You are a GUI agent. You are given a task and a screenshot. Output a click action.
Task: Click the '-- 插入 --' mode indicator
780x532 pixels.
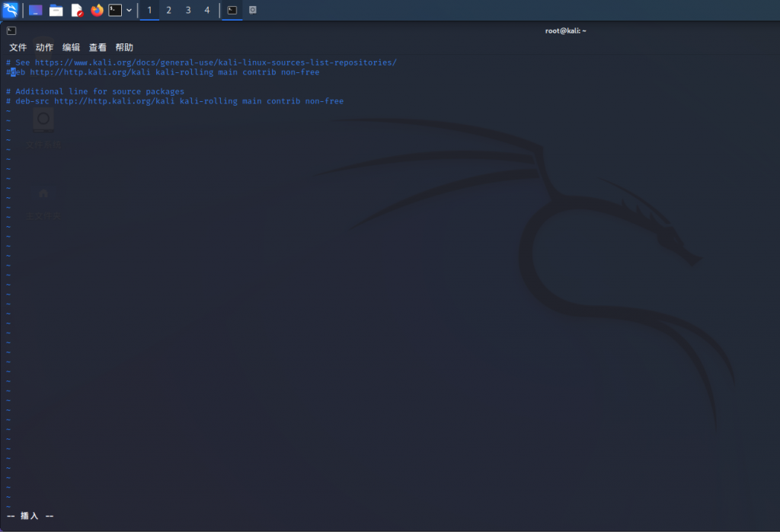(30, 516)
